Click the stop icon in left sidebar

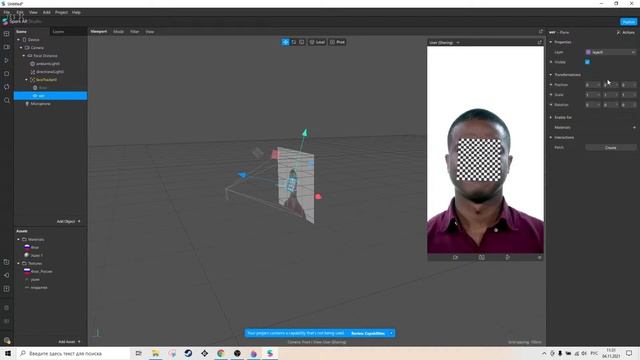(7, 74)
